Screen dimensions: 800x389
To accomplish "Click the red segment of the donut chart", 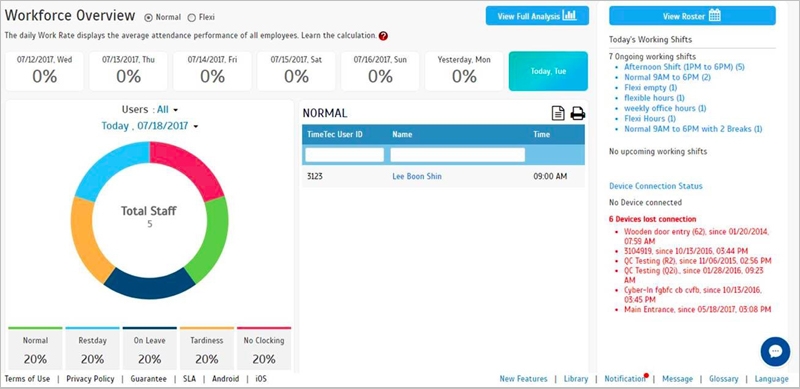I will pyautogui.click(x=191, y=164).
